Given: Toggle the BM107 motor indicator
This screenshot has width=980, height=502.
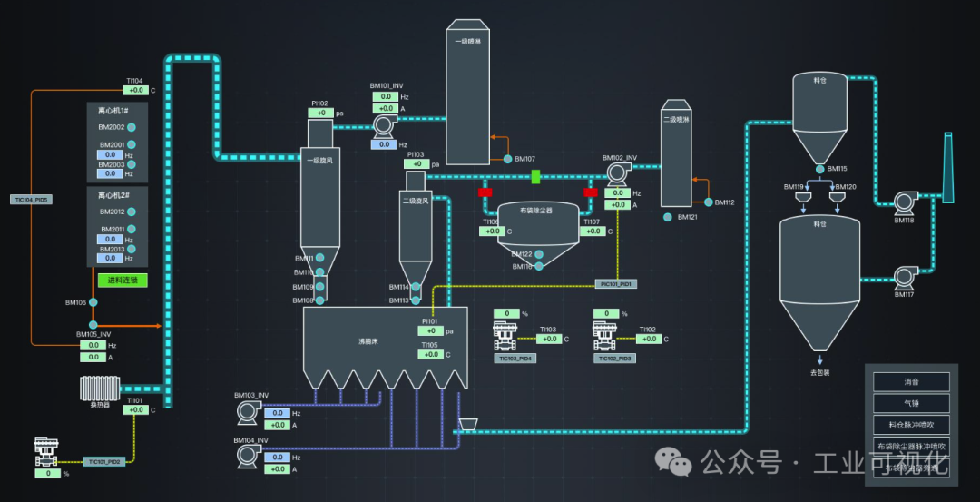Looking at the screenshot, I should point(506,160).
